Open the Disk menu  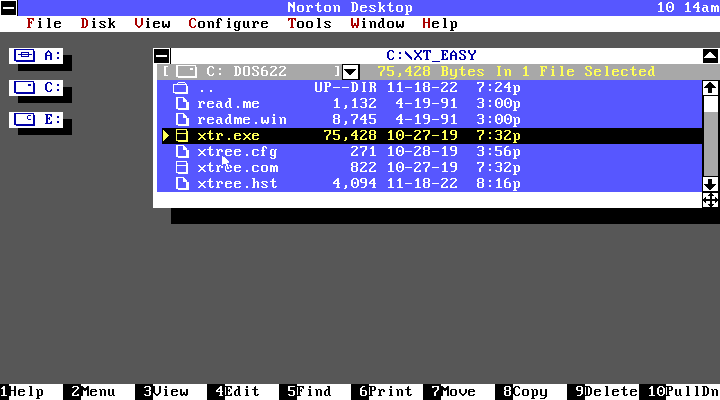[98, 23]
